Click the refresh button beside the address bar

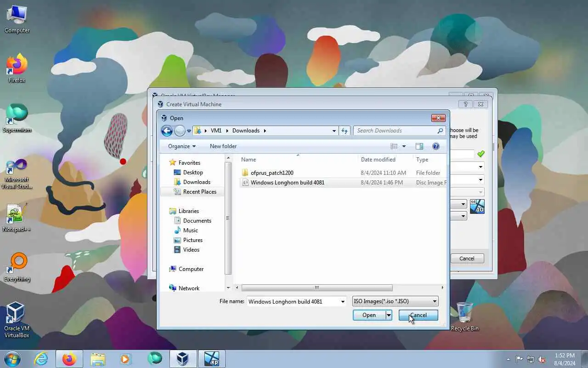coord(345,131)
